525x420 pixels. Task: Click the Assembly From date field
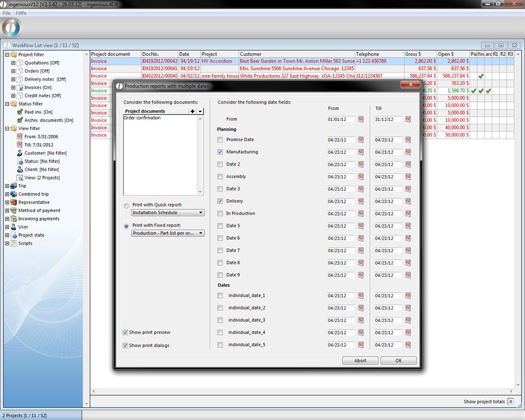341,177
